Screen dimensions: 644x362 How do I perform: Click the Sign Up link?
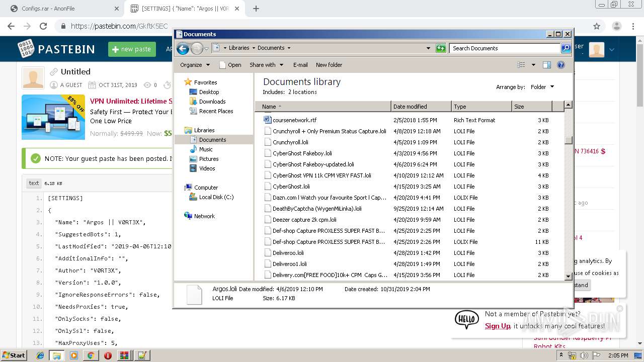[x=498, y=326]
